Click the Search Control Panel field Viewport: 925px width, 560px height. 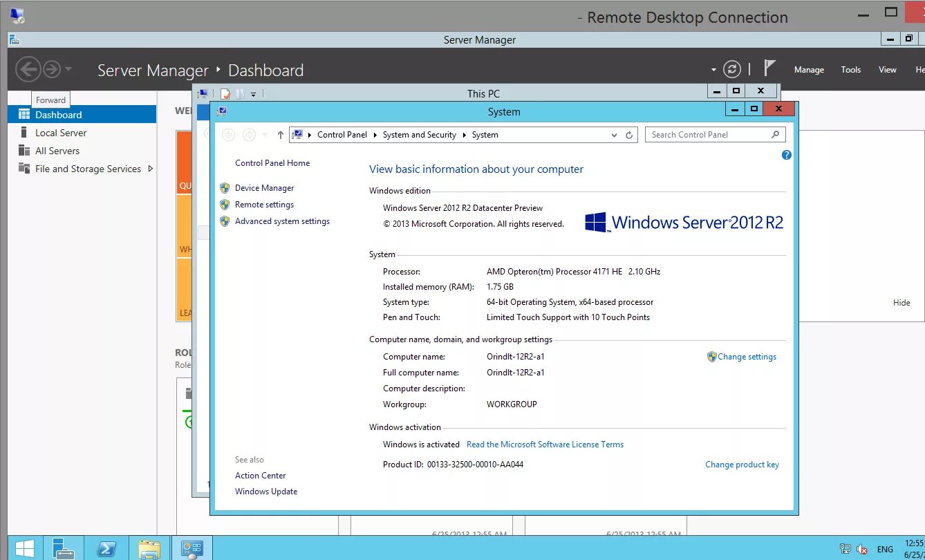tap(716, 135)
